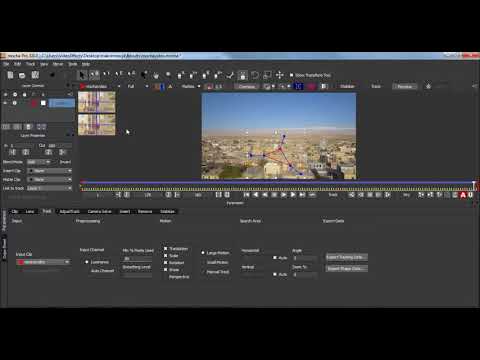Switch to the Camera Solve tab

click(99, 211)
